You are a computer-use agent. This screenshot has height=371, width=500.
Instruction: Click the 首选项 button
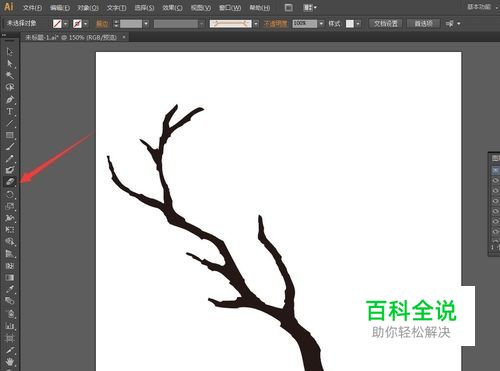pyautogui.click(x=423, y=24)
